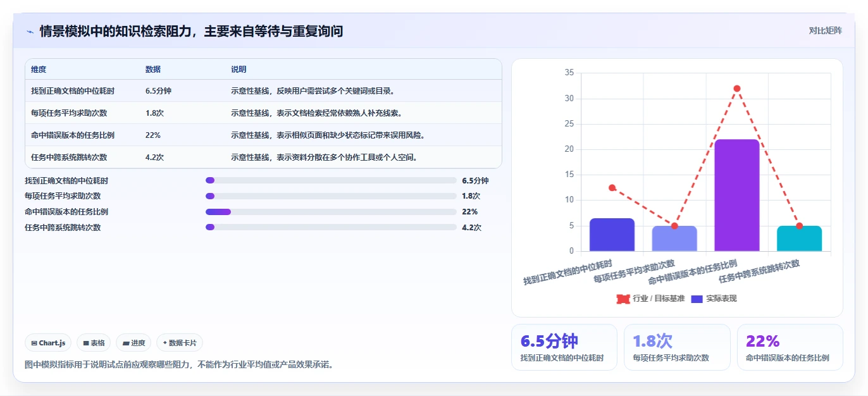Click the 说明 column header
The image size is (868, 396).
click(x=239, y=70)
